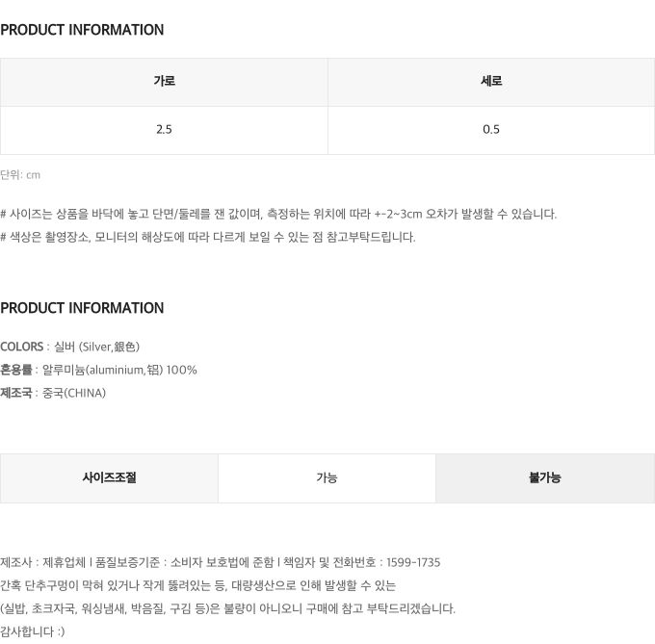655x644 pixels.
Task: Click the phone number 1599-1735
Action: [413, 562]
